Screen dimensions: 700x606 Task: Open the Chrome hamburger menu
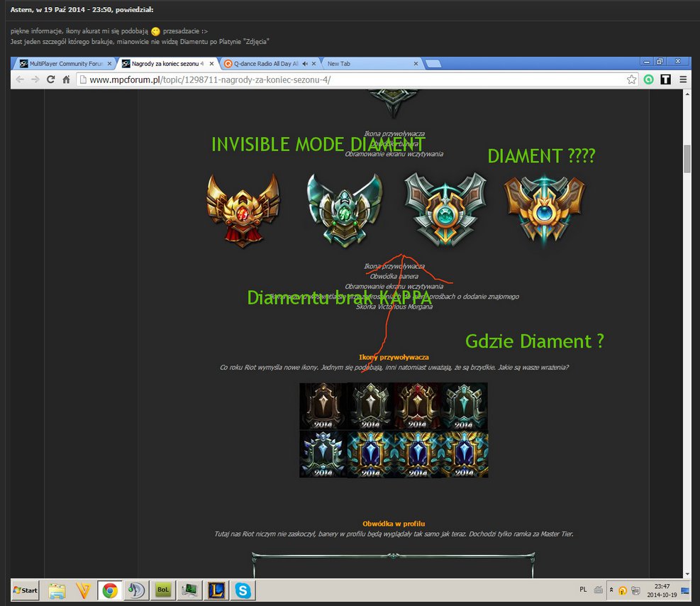tap(683, 79)
